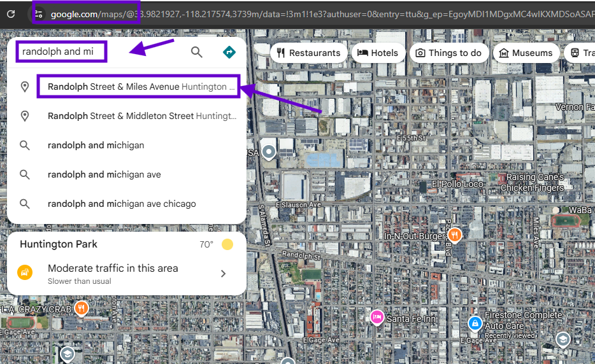
Task: Click the Raising Cane's Chicken Fingers label
Action: pyautogui.click(x=533, y=183)
